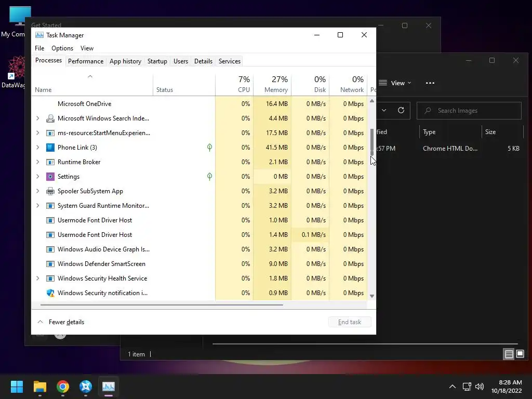This screenshot has width=532, height=399.
Task: Switch to the Users tab
Action: [180, 61]
